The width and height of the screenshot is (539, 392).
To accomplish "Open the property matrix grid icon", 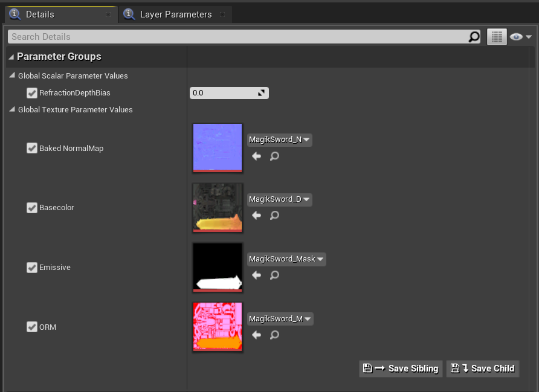I will point(497,37).
